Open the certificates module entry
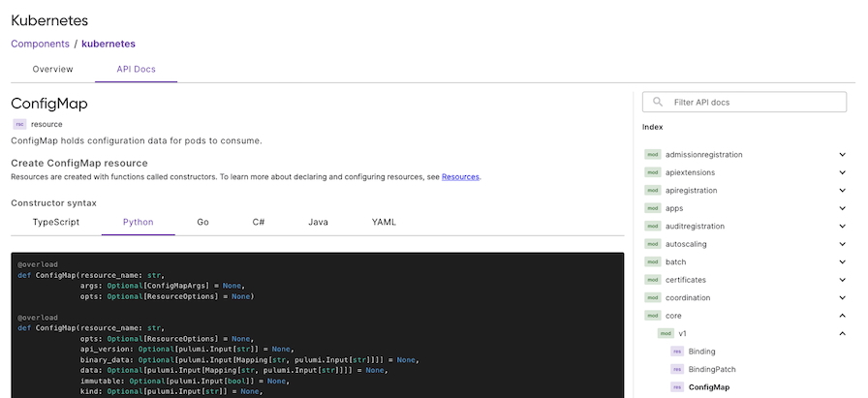Screen dimensions: 868x398 pos(686,280)
